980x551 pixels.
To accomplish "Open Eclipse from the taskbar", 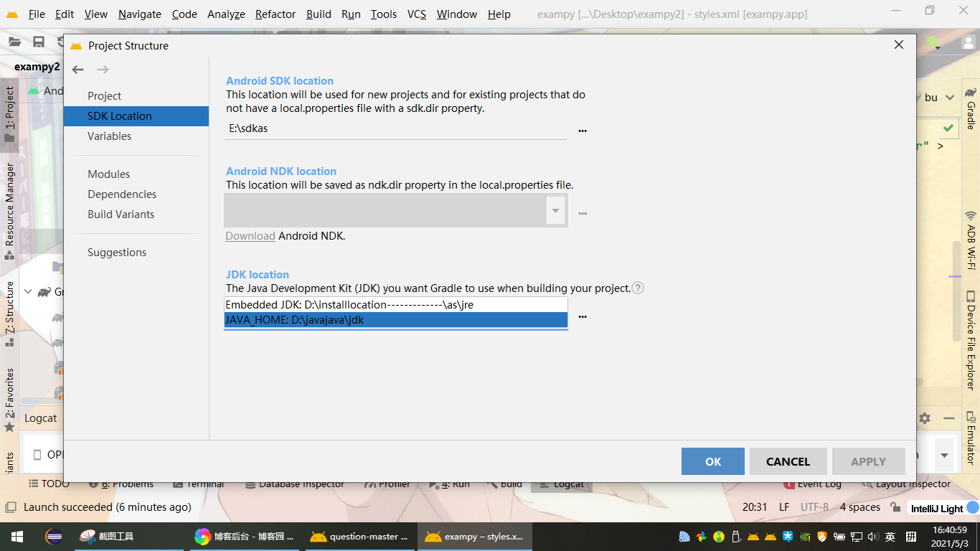I will coord(53,537).
